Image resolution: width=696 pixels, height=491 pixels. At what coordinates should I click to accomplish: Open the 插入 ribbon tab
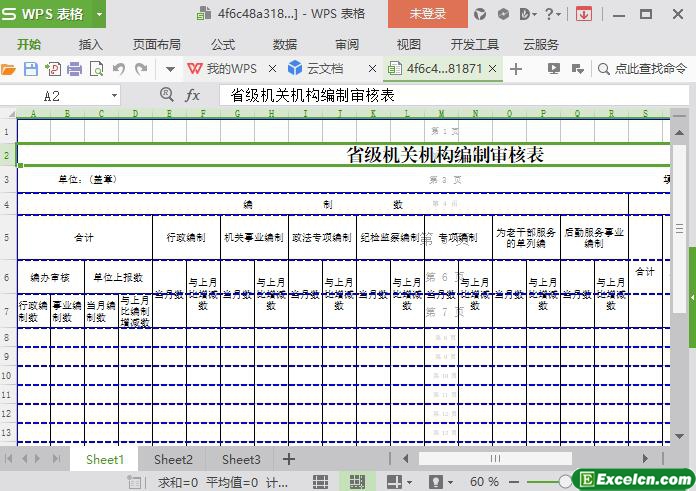click(x=91, y=44)
